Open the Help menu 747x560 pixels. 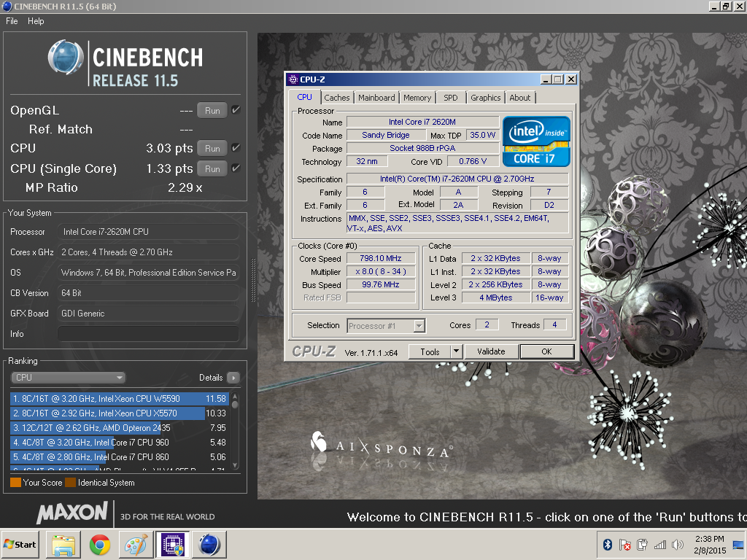point(36,21)
